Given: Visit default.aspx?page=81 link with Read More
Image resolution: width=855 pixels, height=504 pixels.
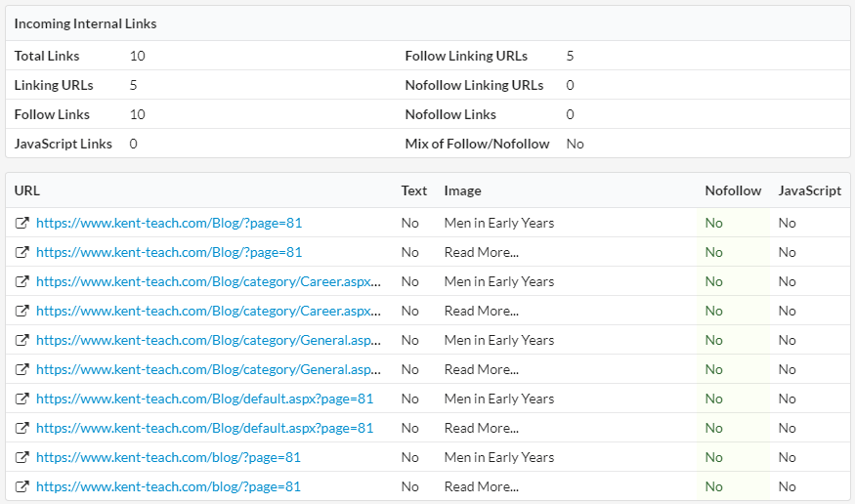Looking at the screenshot, I should click(204, 428).
